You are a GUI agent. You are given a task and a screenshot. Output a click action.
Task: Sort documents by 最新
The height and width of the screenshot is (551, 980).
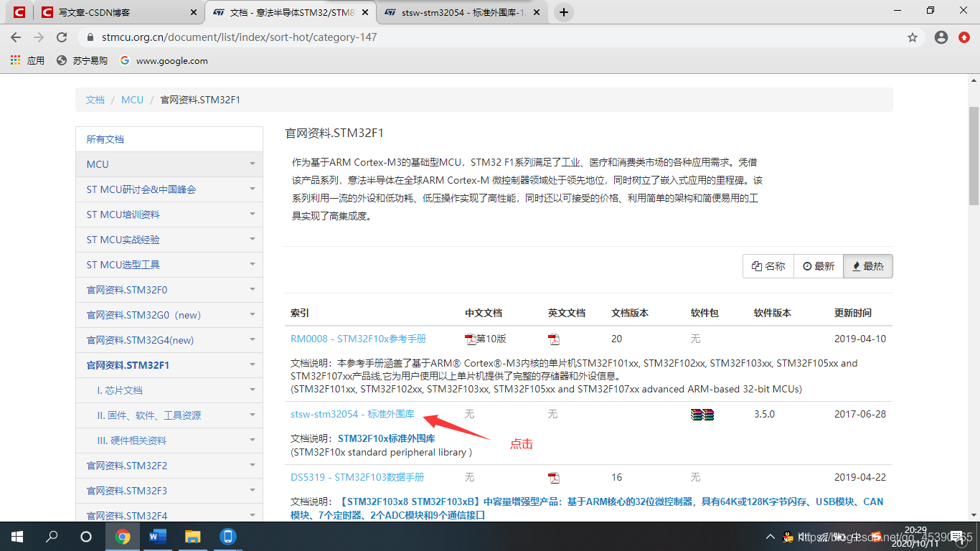(x=819, y=266)
